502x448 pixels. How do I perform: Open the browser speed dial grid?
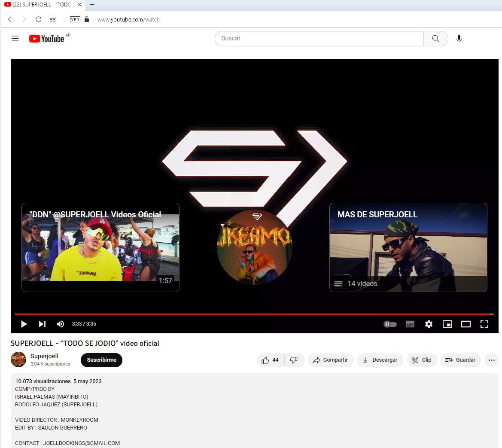pos(52,19)
